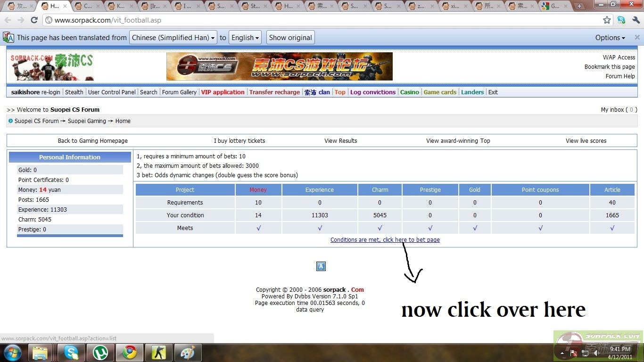
Task: Expand the Chinese (Simplified Han) language dropdown
Action: click(x=173, y=38)
